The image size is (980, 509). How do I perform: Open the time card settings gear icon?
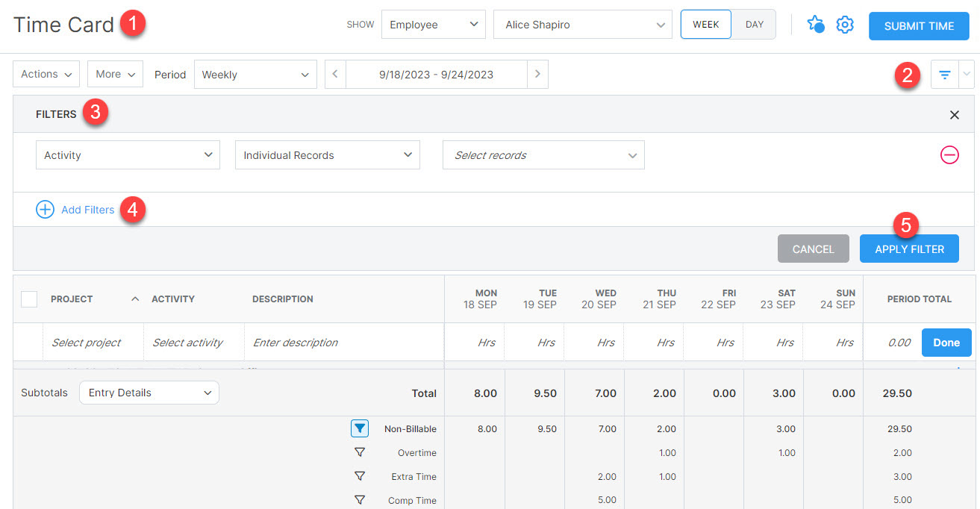[x=845, y=24]
